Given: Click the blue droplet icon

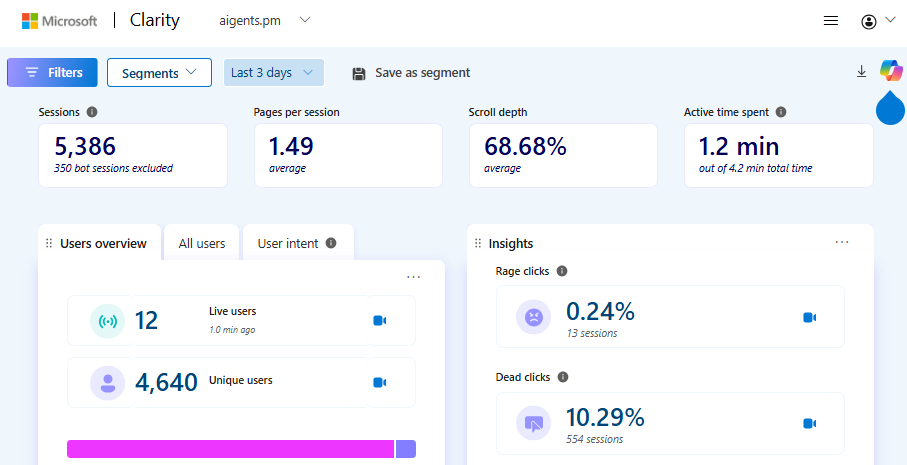Looking at the screenshot, I should click(890, 108).
